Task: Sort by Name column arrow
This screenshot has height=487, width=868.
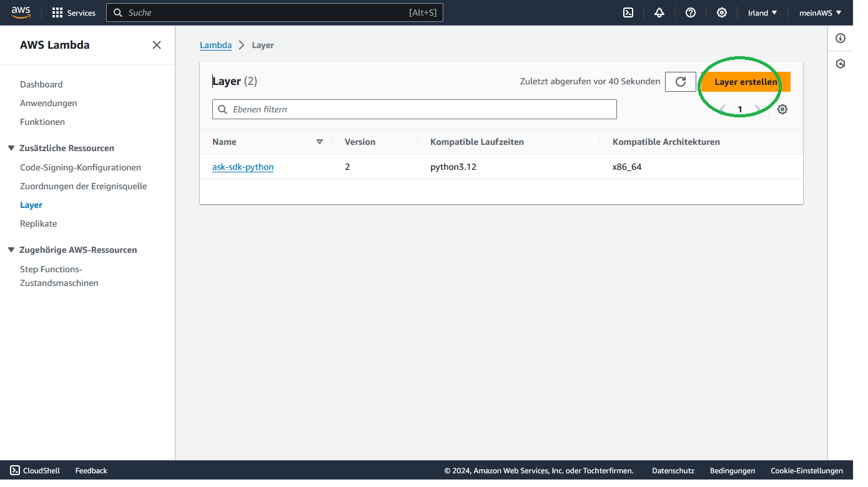Action: (x=320, y=142)
